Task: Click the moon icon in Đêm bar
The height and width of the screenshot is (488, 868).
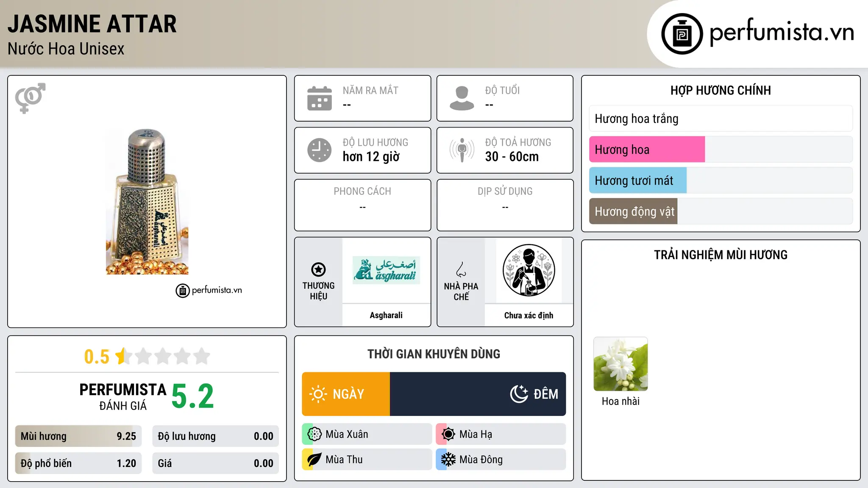Action: tap(519, 394)
